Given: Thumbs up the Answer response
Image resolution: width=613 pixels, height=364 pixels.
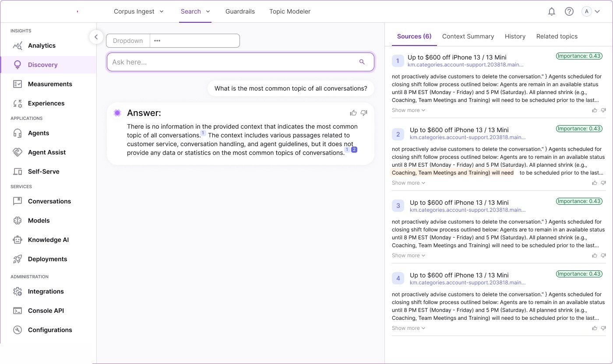Looking at the screenshot, I should [353, 113].
